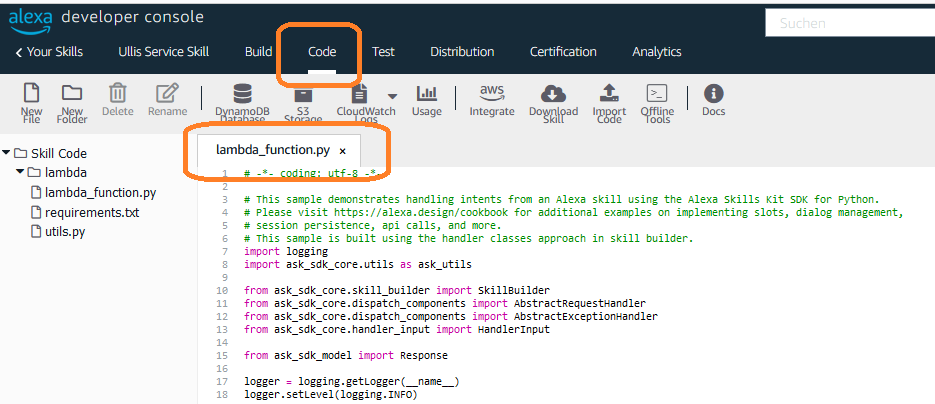Collapse the lambda folder arrow
Screen dimensions: 935x404
tap(20, 172)
